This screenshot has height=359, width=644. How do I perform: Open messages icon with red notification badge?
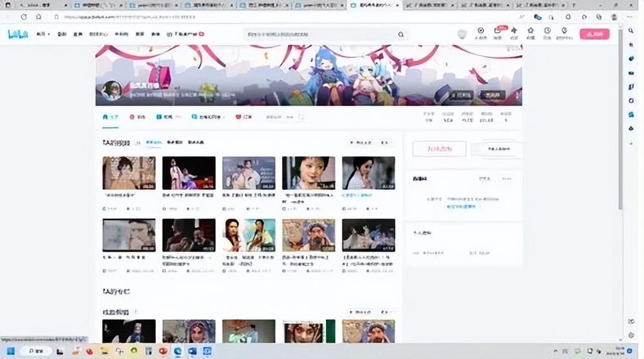click(497, 32)
